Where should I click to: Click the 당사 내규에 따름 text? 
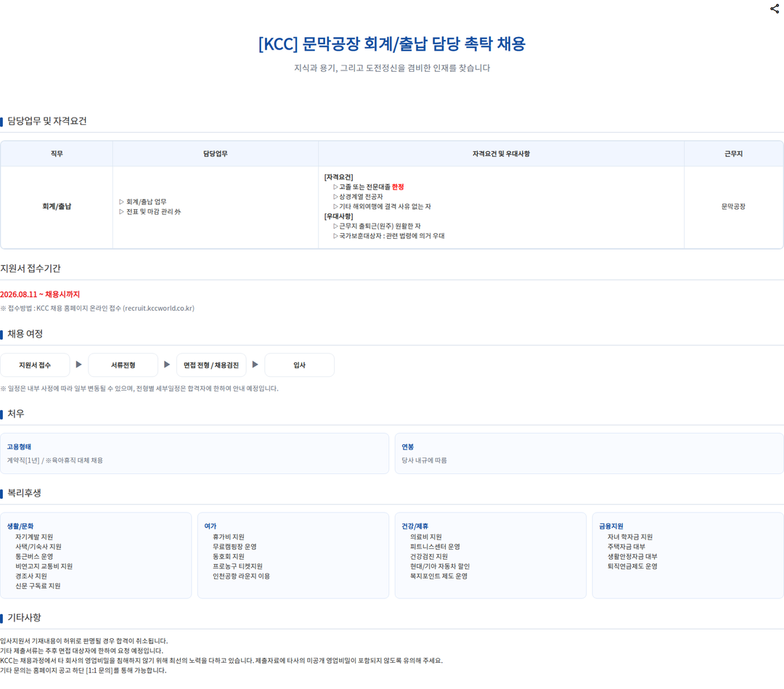coord(425,460)
